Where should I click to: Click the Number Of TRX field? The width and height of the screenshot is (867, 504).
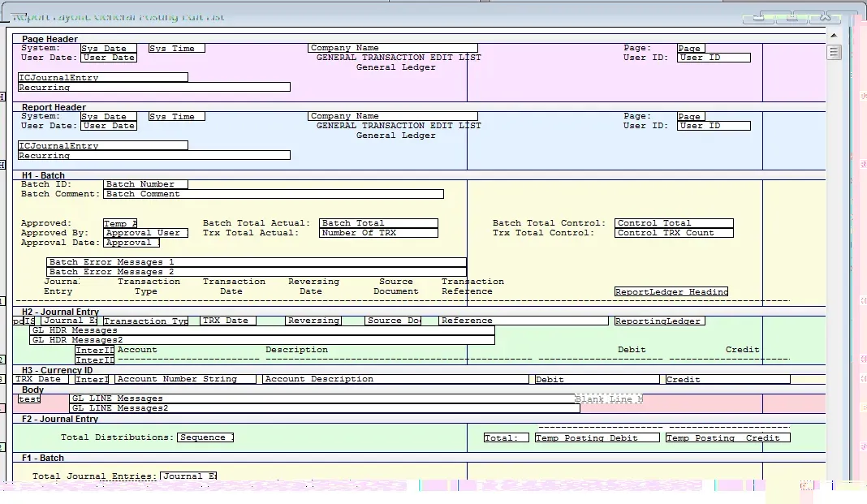point(378,233)
